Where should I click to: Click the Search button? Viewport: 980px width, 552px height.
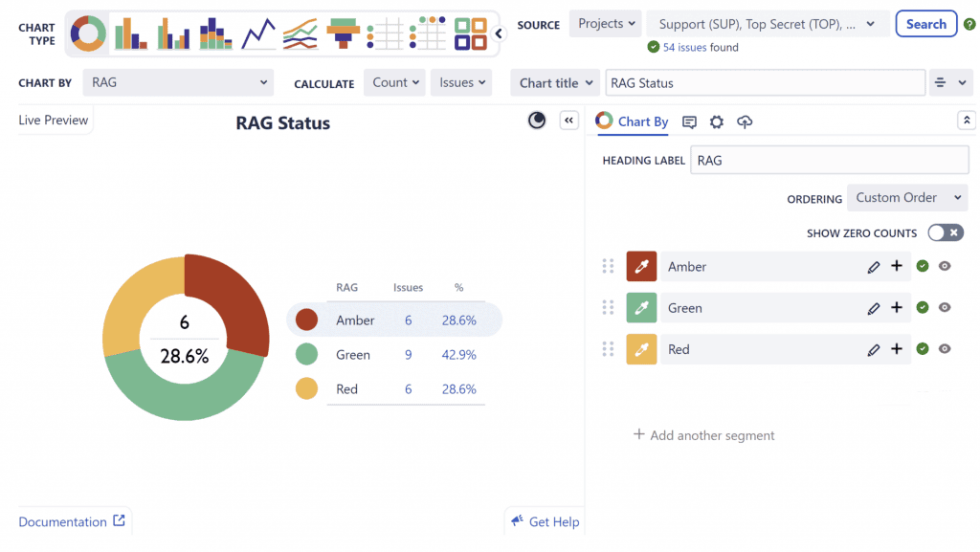925,24
